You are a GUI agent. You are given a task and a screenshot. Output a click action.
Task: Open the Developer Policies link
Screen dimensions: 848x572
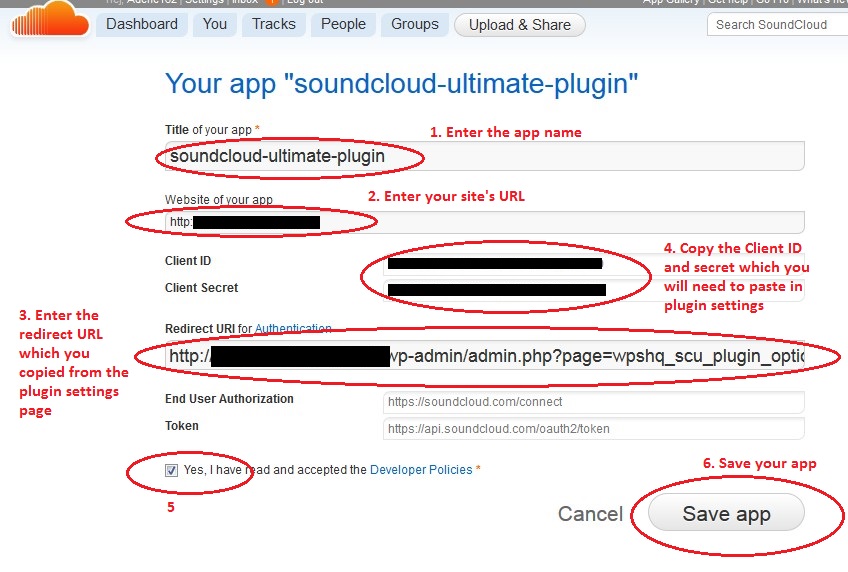pyautogui.click(x=421, y=470)
